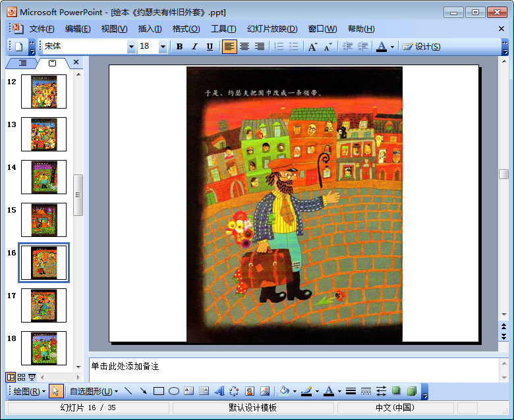Open the 工具(T) menu

click(223, 29)
